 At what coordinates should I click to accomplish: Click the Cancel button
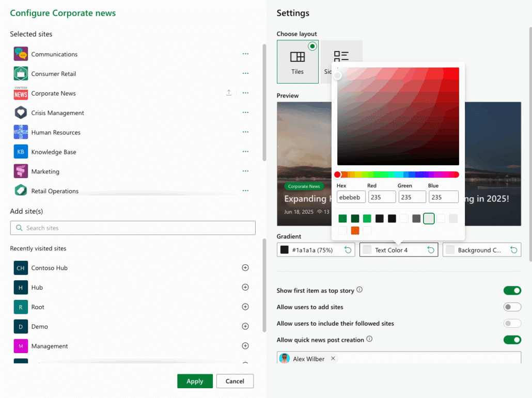(234, 381)
